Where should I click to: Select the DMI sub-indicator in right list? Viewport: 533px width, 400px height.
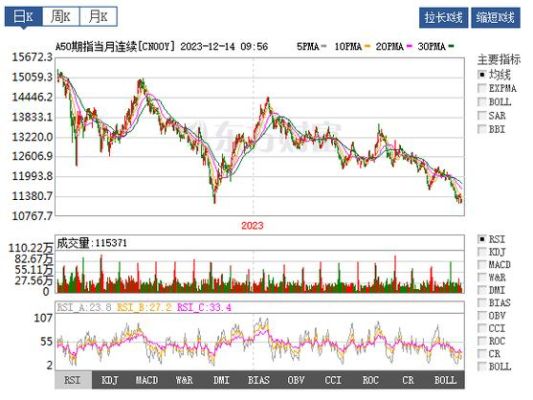pyautogui.click(x=492, y=290)
